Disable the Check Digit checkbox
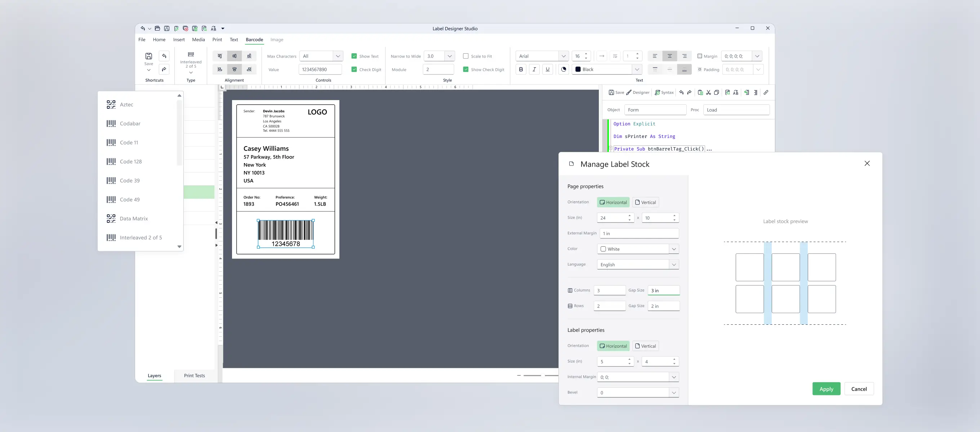This screenshot has height=432, width=980. (354, 69)
